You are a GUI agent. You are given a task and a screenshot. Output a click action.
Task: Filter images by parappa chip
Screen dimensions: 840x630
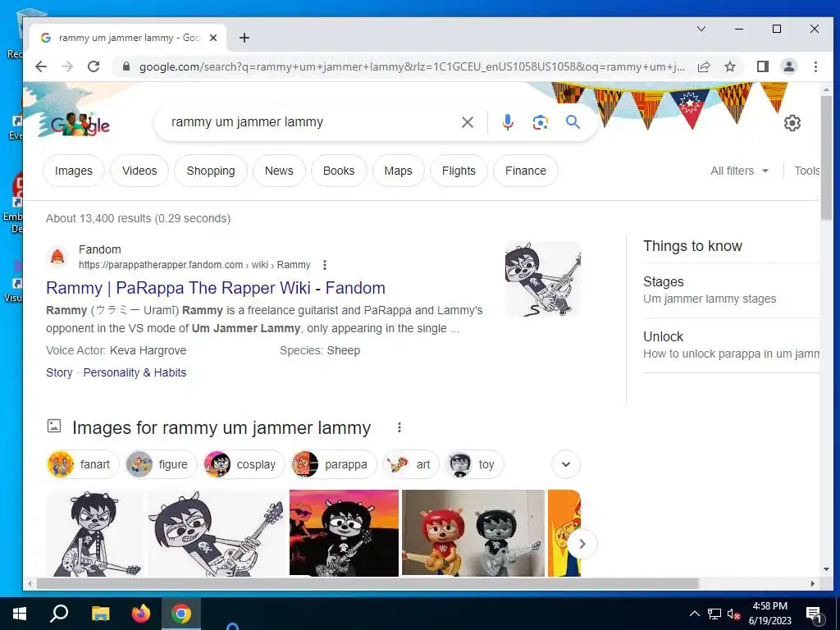(x=333, y=464)
